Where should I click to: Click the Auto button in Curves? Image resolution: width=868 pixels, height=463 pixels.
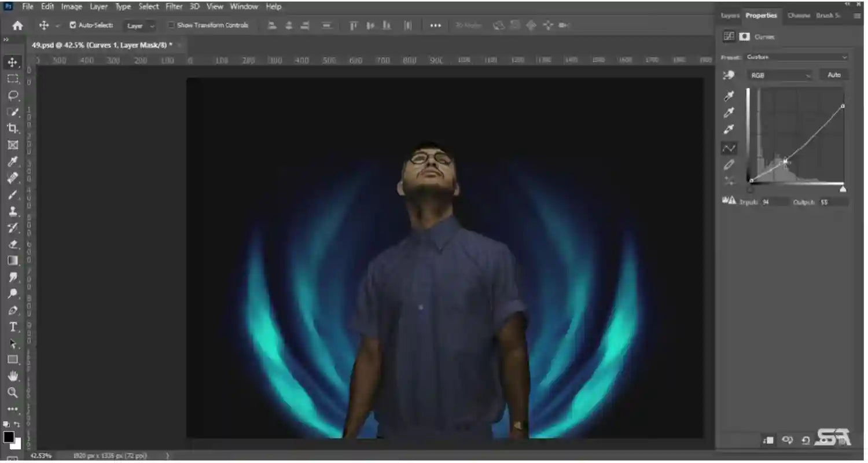click(834, 75)
